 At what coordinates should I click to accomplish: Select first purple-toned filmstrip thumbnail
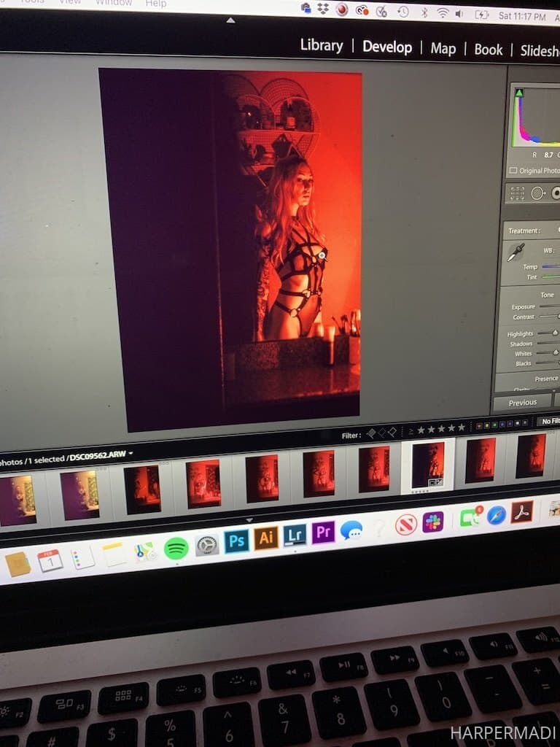coord(17,500)
